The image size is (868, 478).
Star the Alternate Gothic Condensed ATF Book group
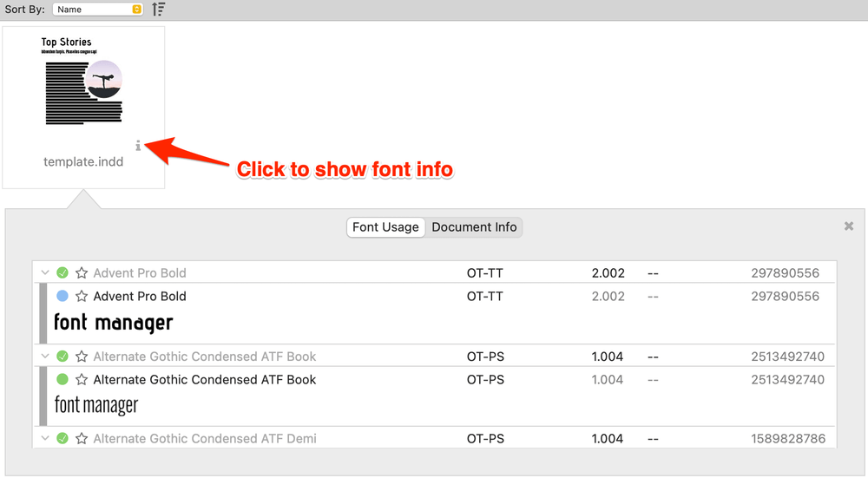coord(82,357)
